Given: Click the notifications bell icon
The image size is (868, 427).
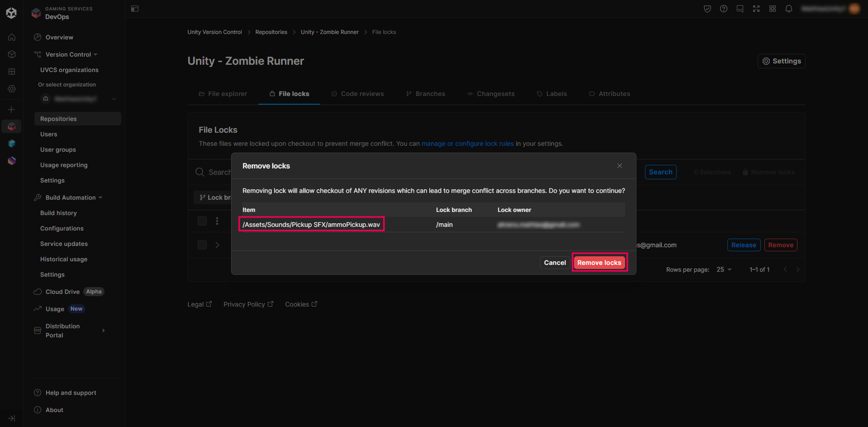Looking at the screenshot, I should click(788, 9).
